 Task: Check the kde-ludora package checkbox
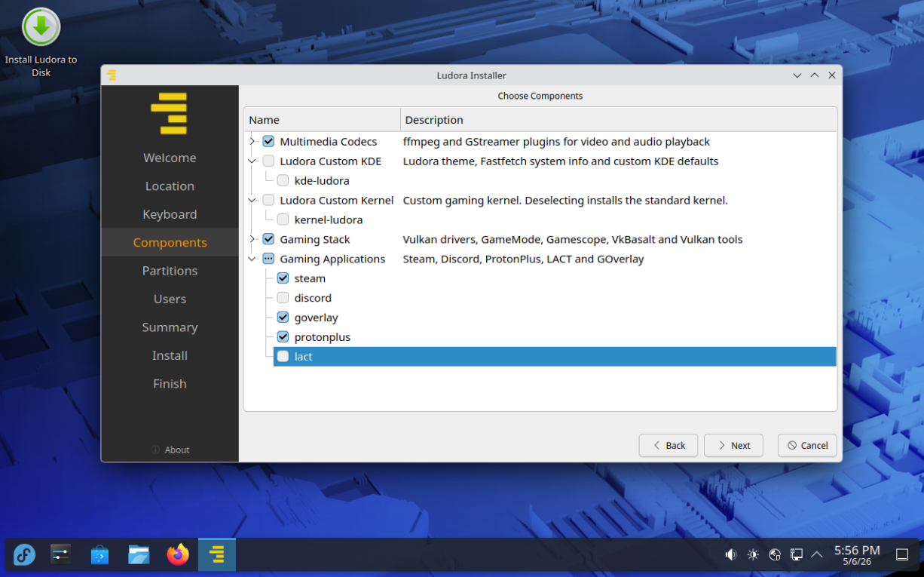tap(283, 180)
